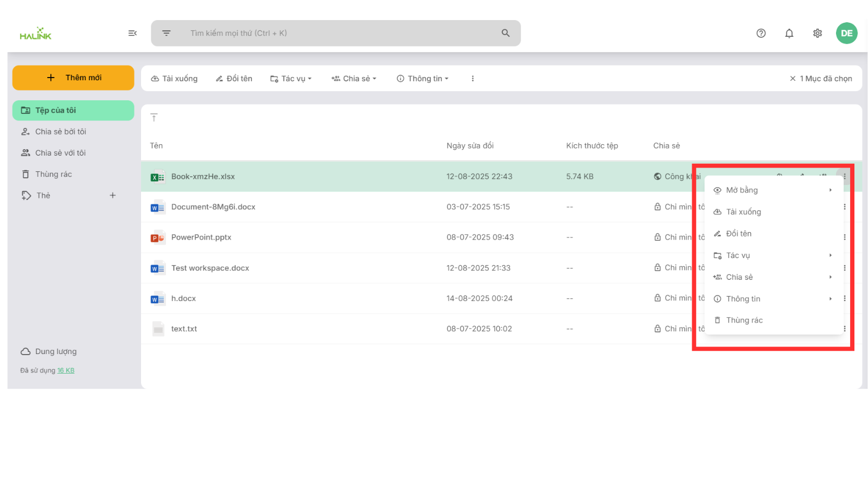868x488 pixels.
Task: Open three-dot menu for Test workspace.docx row
Action: (x=845, y=268)
